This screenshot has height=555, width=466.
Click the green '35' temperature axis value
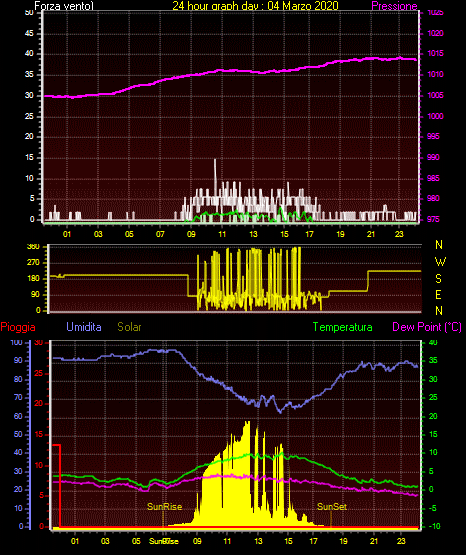[x=433, y=360]
